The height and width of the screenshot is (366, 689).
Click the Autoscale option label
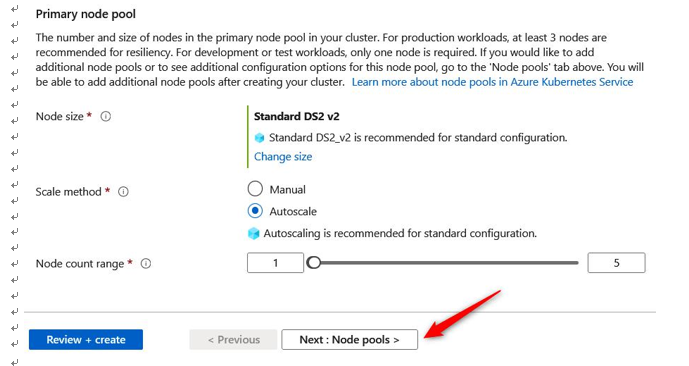click(x=293, y=211)
